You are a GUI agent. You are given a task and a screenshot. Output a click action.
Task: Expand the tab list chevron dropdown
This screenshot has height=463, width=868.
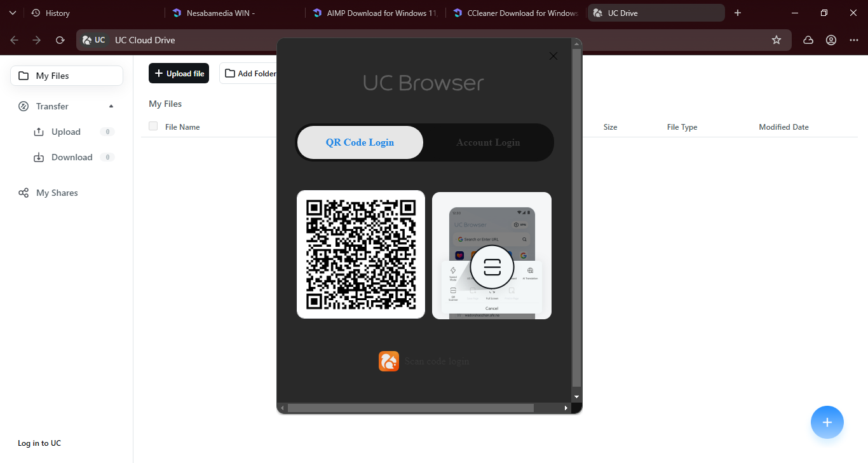coord(12,13)
